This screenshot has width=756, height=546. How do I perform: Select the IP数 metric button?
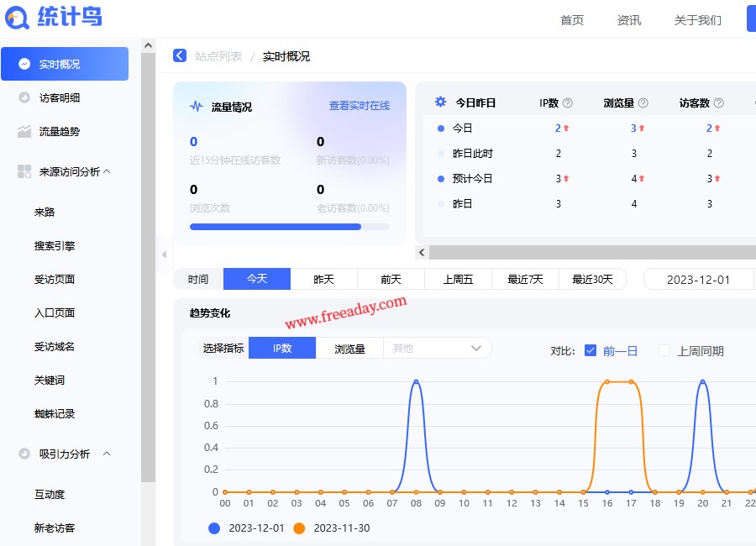[x=282, y=349]
